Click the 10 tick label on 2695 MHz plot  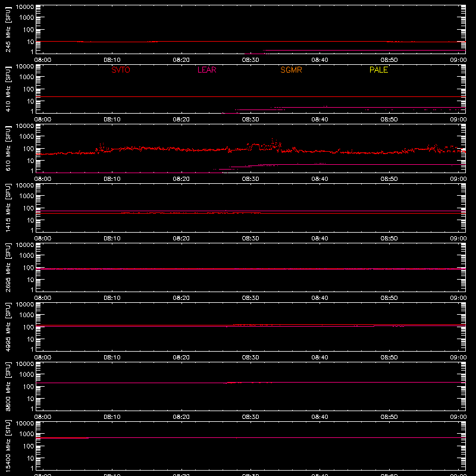(x=30, y=280)
